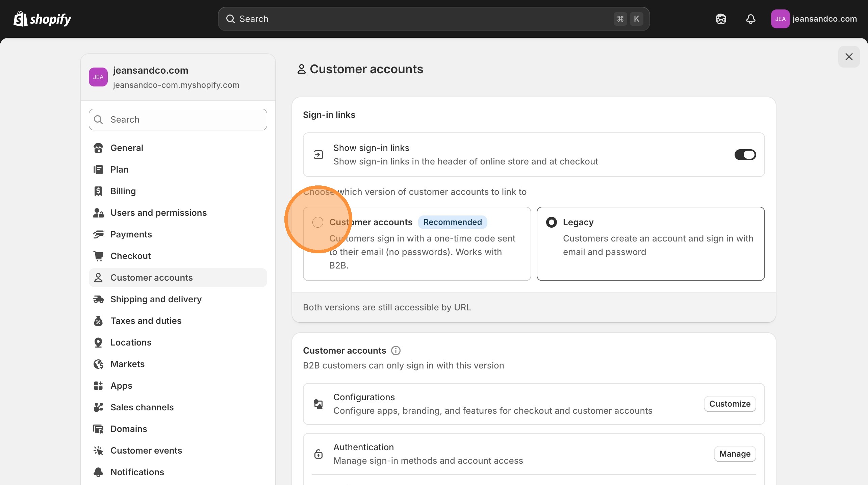Viewport: 868px width, 485px height.
Task: Click the magnifier icon in the sidebar search
Action: (98, 120)
